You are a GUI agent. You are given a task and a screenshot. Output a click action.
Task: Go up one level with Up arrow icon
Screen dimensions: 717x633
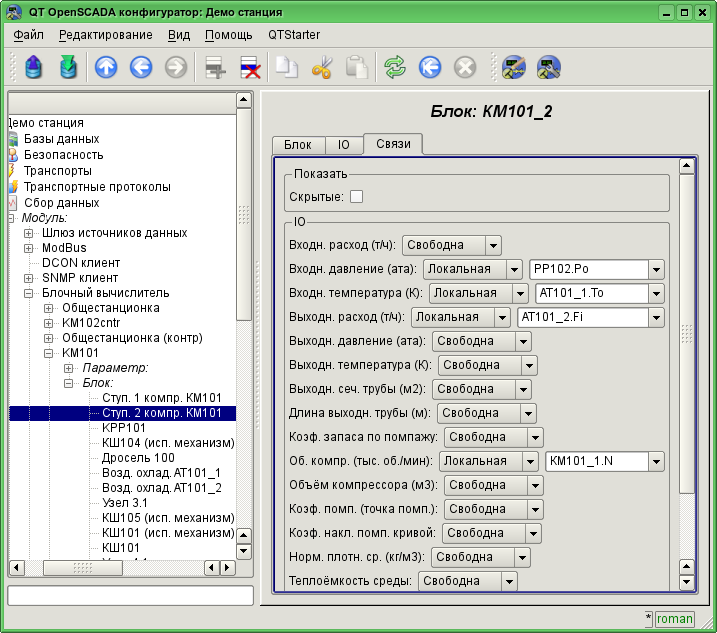[x=106, y=68]
